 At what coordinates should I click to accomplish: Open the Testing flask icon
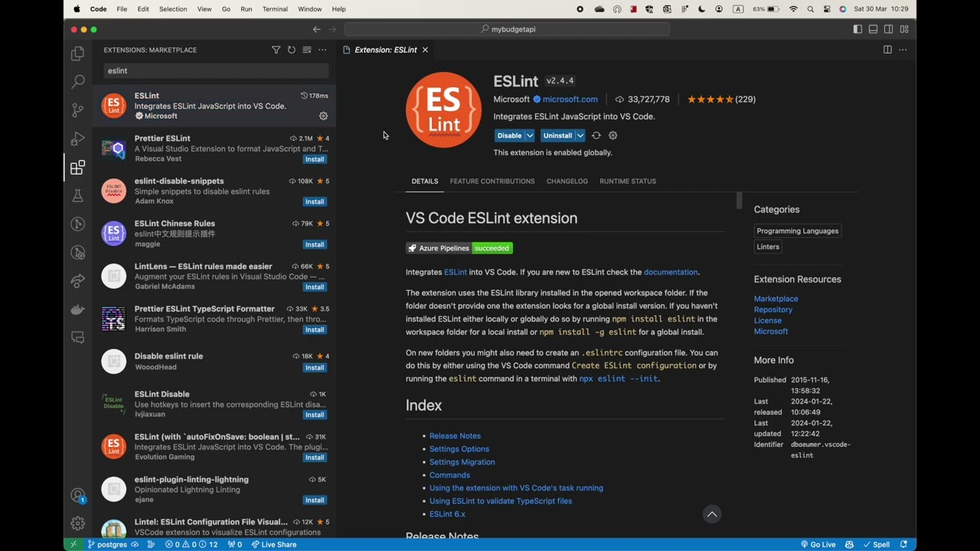[77, 196]
